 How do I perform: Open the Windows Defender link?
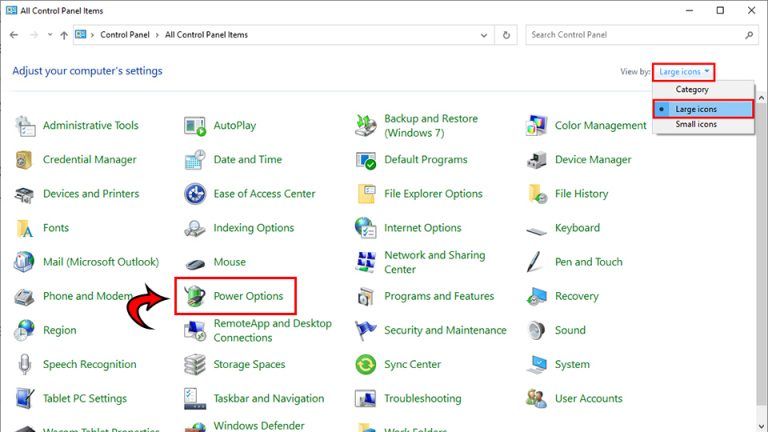click(x=259, y=426)
